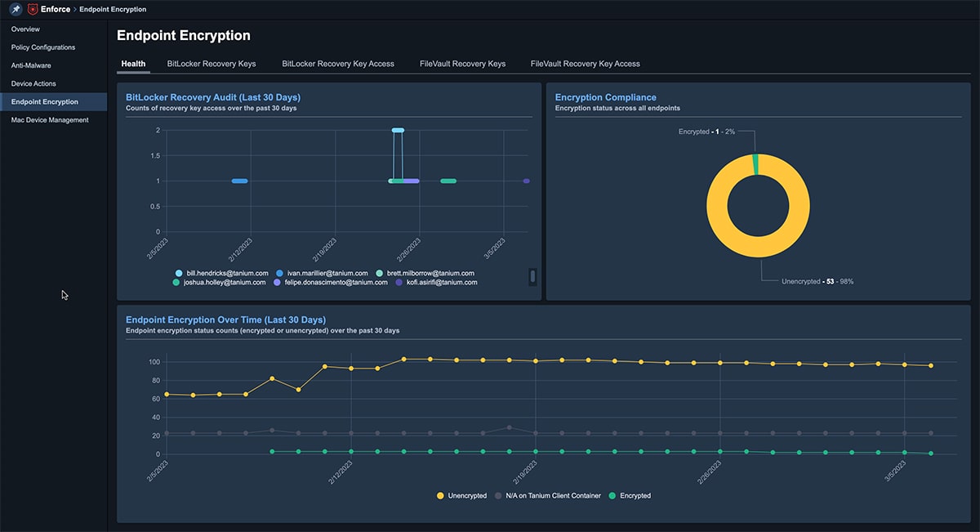Open the BitLocker Recovery Key Access tab
Screen dimensions: 980x532
(x=338, y=64)
